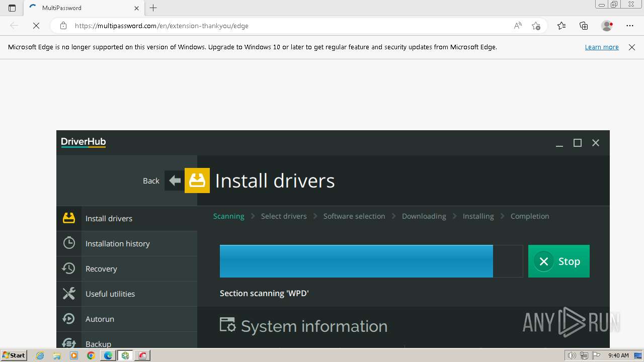Stop loading the MultiPassword page

pyautogui.click(x=36, y=26)
